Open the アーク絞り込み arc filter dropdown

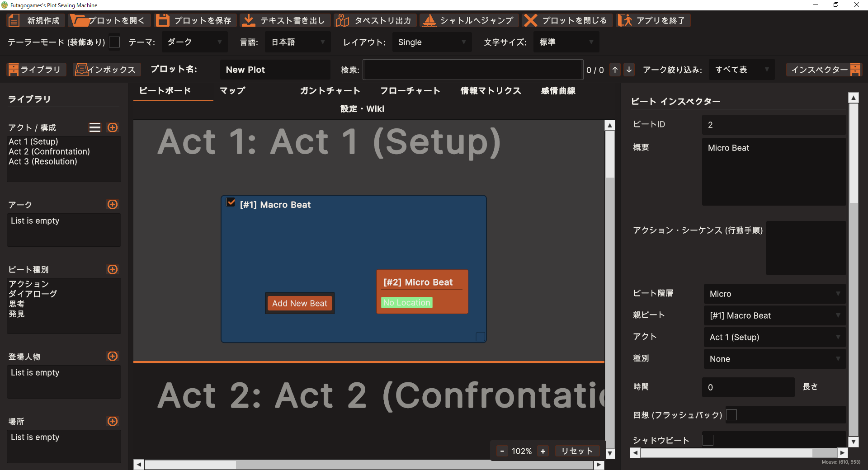point(741,70)
